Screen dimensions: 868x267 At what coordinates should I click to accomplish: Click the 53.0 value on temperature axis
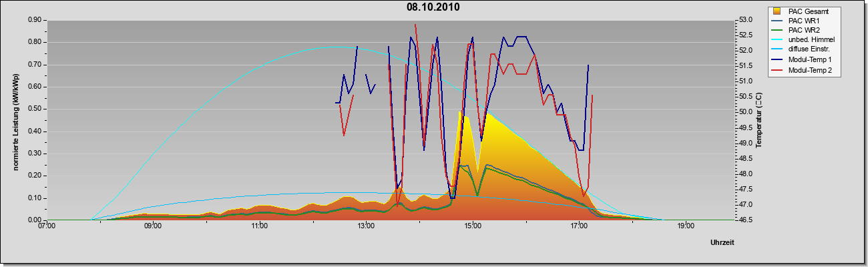(x=746, y=20)
